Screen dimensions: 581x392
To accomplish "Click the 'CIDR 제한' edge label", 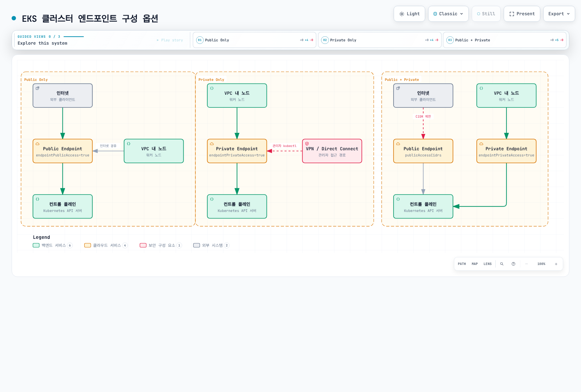I will point(423,117).
